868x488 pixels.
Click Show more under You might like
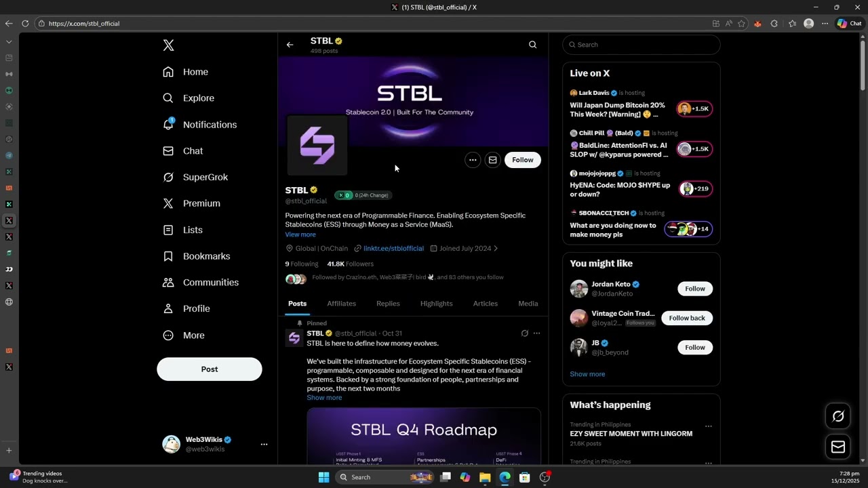point(587,374)
